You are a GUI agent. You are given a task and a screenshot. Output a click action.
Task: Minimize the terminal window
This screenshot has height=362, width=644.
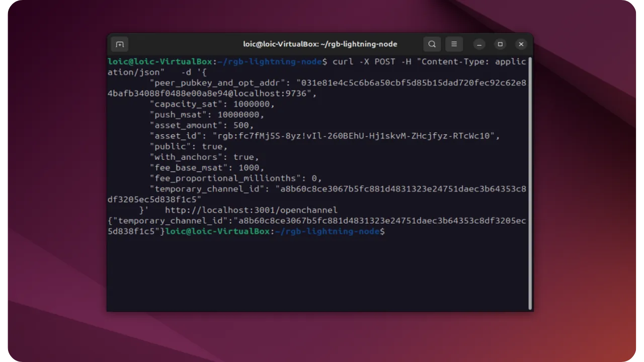tap(479, 44)
